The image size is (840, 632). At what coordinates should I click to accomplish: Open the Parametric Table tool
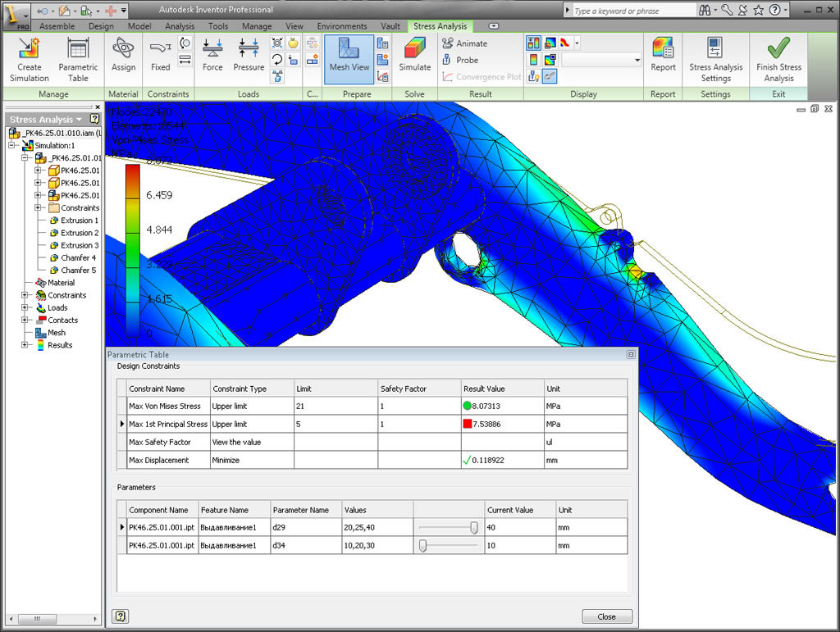pyautogui.click(x=78, y=59)
